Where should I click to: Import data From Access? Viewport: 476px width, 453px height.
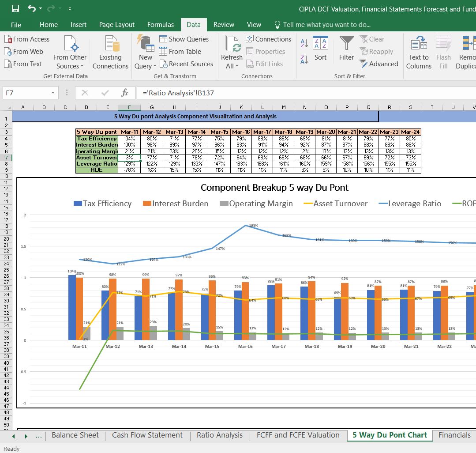(27, 39)
